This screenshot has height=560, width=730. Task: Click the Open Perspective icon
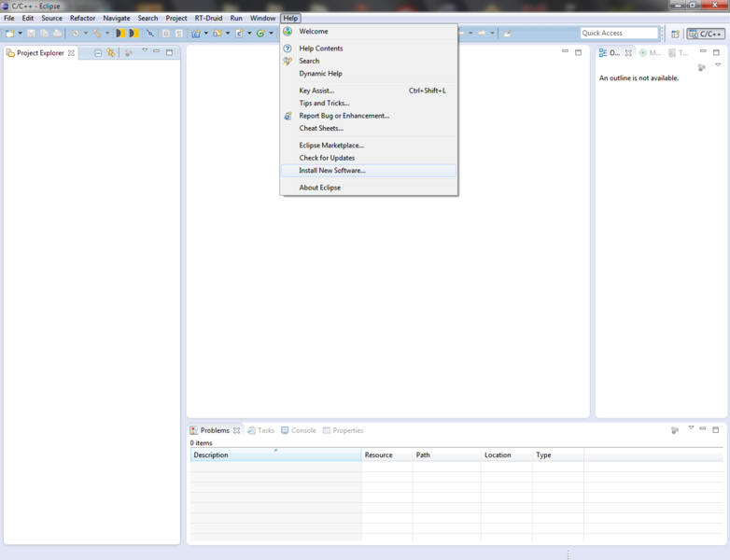tap(675, 34)
